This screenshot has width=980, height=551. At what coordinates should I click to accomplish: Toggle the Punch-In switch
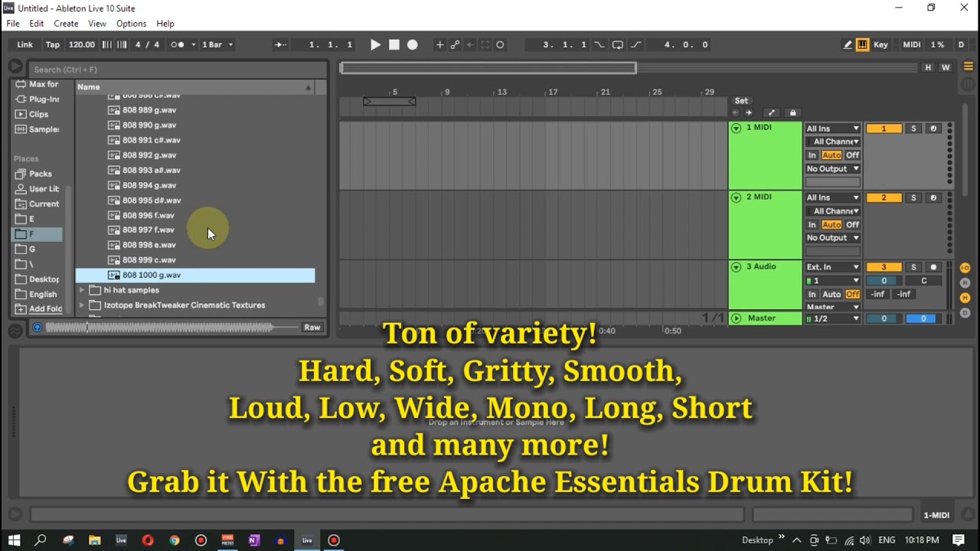599,44
